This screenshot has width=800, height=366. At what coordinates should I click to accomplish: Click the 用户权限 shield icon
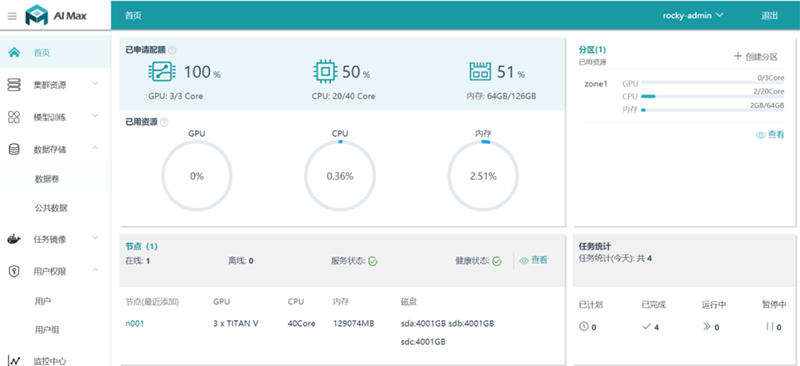(x=14, y=272)
